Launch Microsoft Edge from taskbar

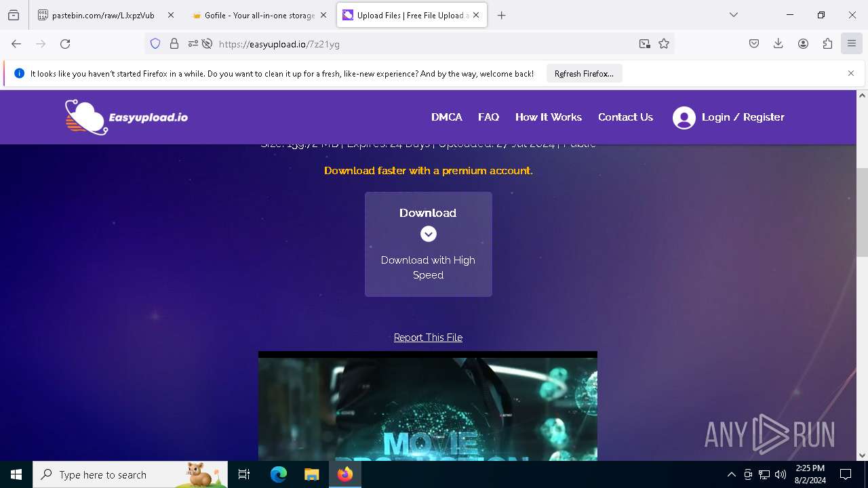(279, 474)
